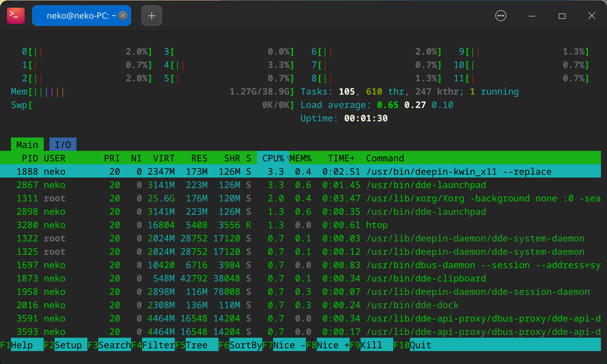Image resolution: width=607 pixels, height=364 pixels.
Task: Open F6 SortBy menu
Action: tap(240, 345)
